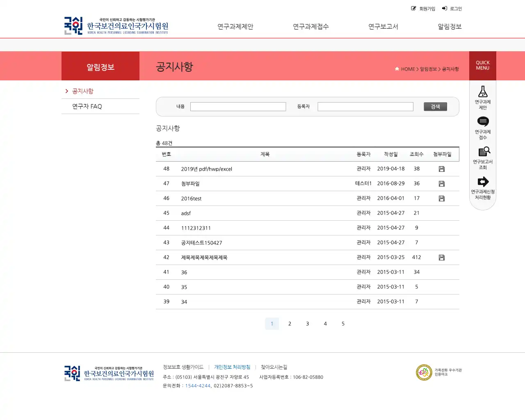Go to page 5 of notices
525x420 pixels.
(x=343, y=324)
